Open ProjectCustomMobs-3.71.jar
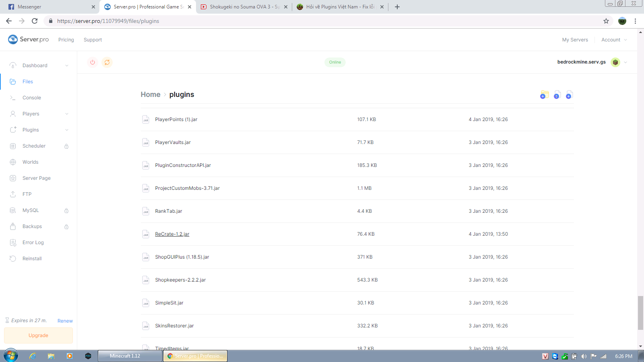Image resolution: width=644 pixels, height=362 pixels. point(188,188)
